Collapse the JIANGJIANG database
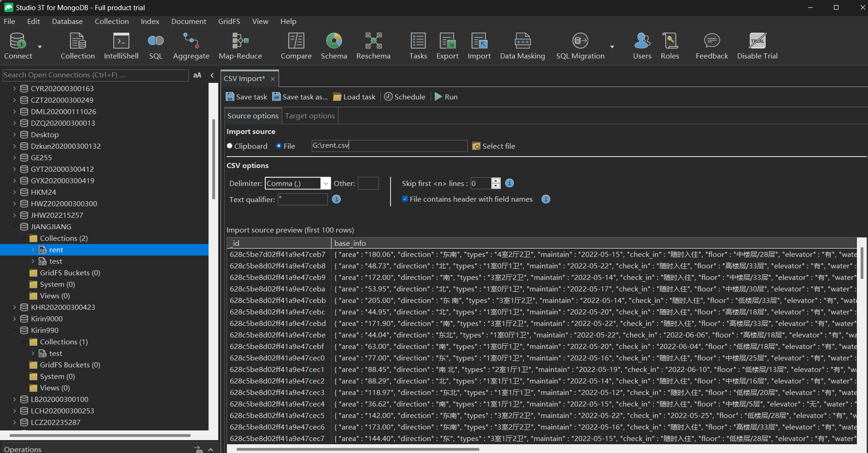868x453 pixels. click(x=14, y=226)
